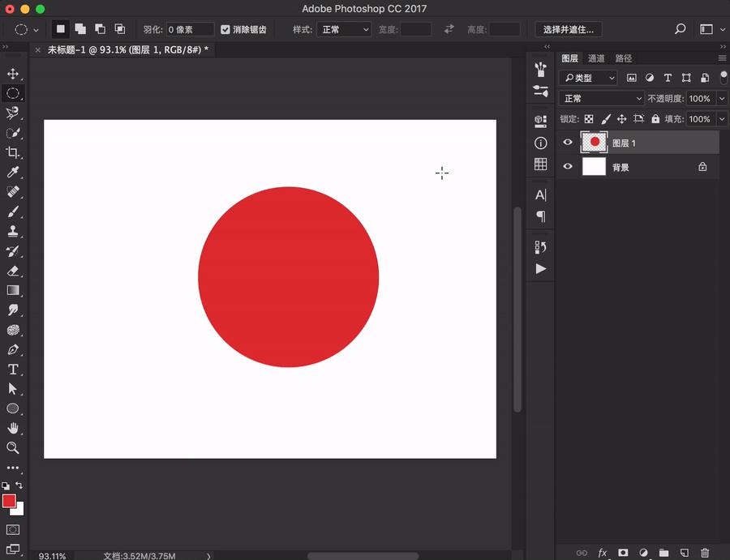730x560 pixels.
Task: Open the layer blend mode 正常 dropdown
Action: [x=601, y=98]
